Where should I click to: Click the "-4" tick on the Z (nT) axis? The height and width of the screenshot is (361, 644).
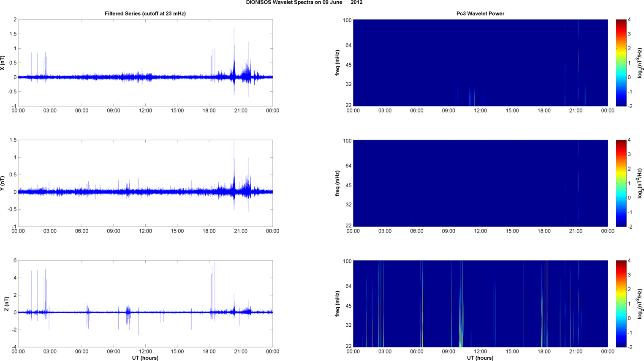(14, 347)
